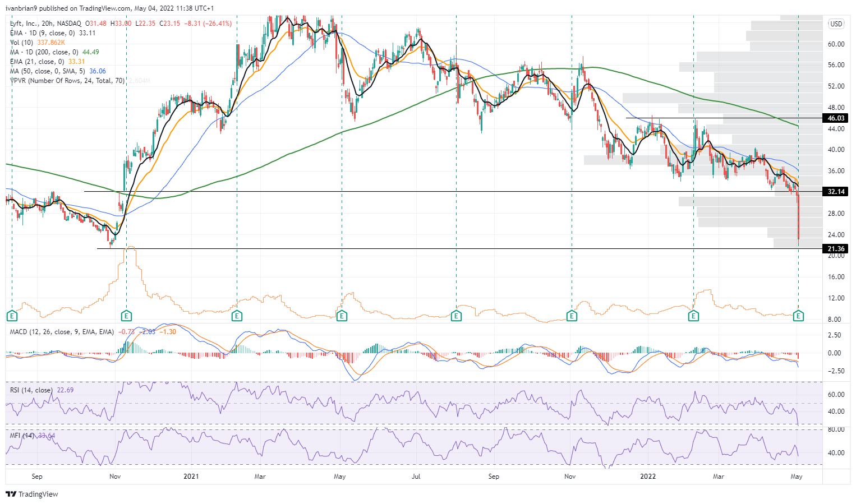Select the 32.14 horizontal line price label
The height and width of the screenshot is (504, 856).
[836, 192]
